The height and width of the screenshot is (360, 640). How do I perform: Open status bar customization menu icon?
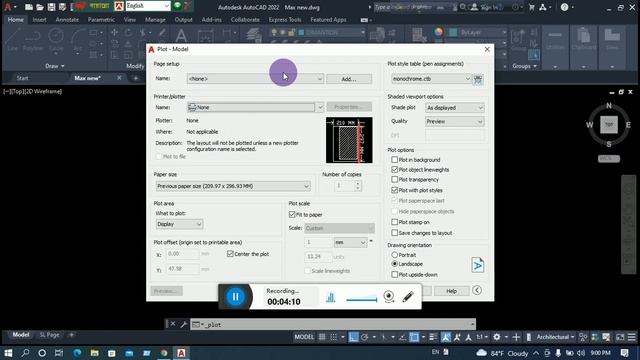tap(631, 337)
